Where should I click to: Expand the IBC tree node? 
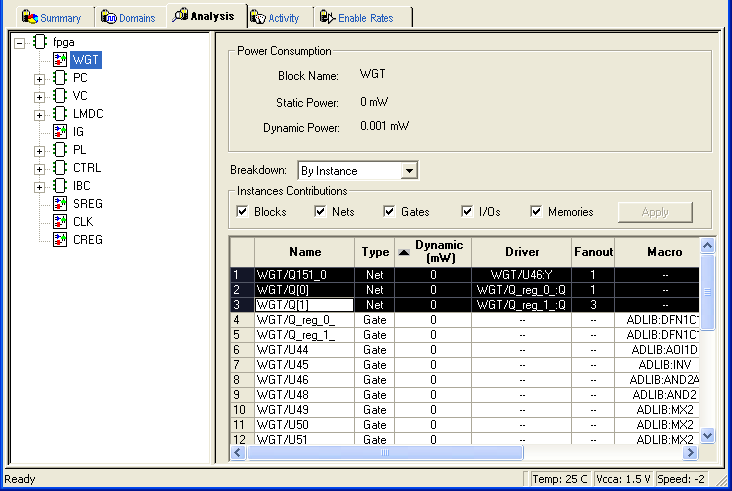click(x=39, y=187)
